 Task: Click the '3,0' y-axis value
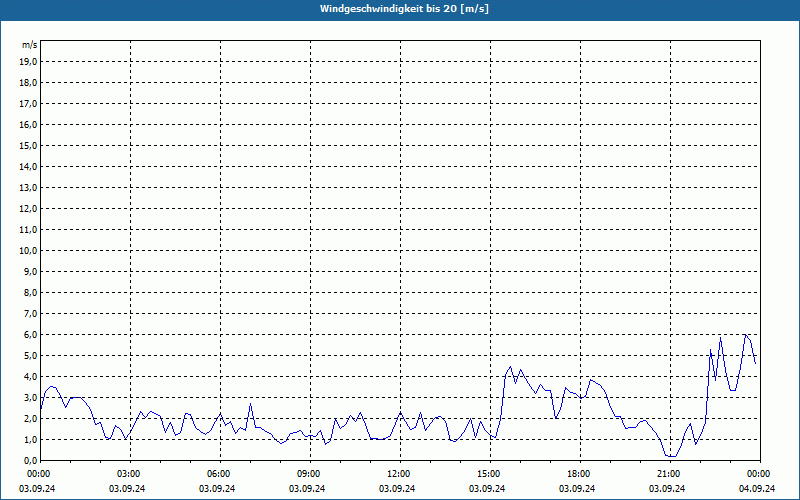coord(30,397)
